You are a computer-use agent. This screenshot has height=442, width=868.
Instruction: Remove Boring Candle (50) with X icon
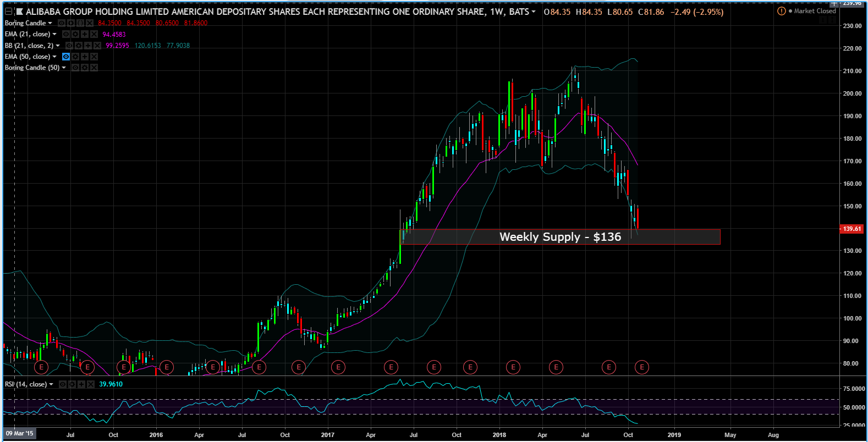(94, 68)
